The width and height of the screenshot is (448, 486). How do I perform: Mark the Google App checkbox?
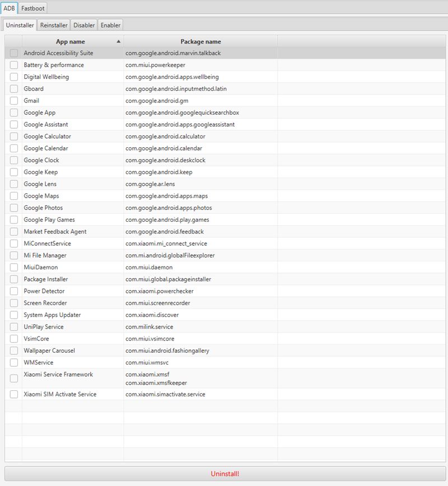click(x=14, y=113)
